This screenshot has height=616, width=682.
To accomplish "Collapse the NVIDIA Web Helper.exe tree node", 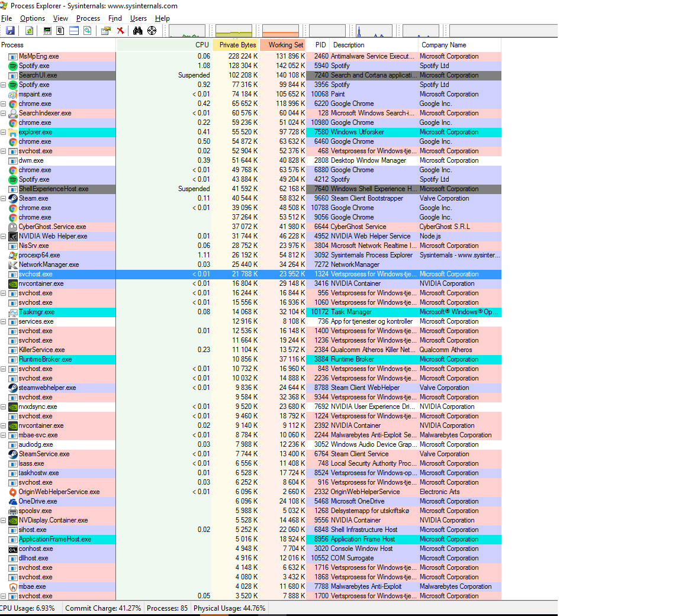I will (4, 237).
